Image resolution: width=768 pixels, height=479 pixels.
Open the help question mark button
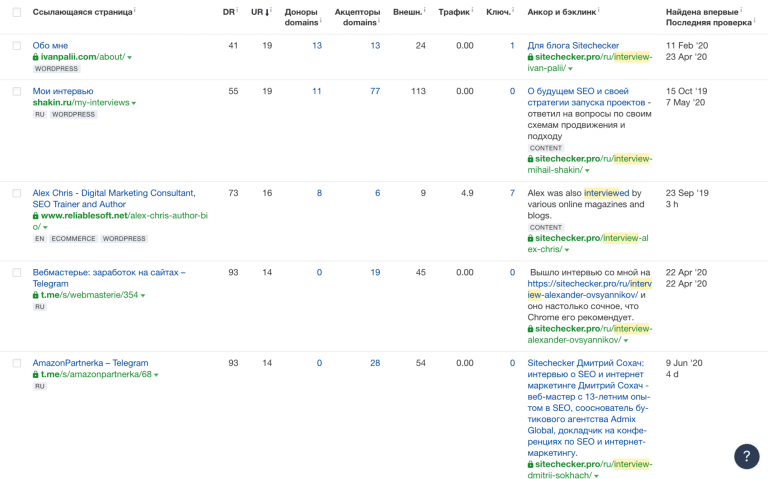[x=746, y=456]
